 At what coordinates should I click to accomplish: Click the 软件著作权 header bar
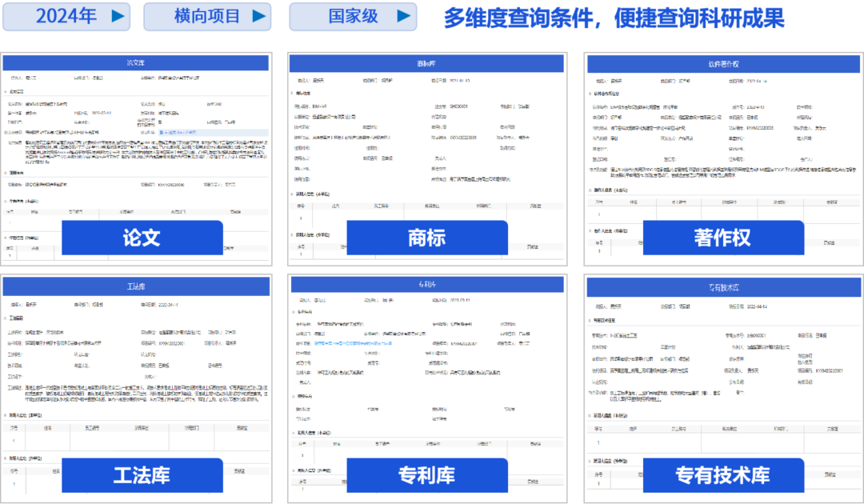(x=722, y=63)
